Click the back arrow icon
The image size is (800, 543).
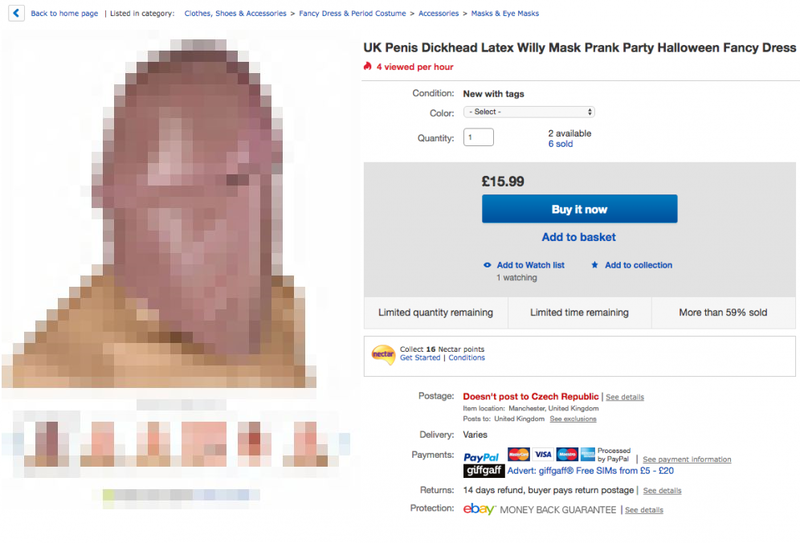point(15,14)
